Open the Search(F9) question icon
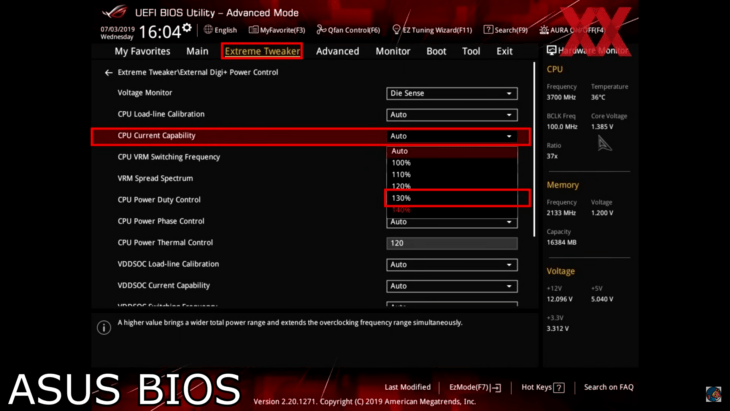This screenshot has width=730, height=411. point(488,29)
